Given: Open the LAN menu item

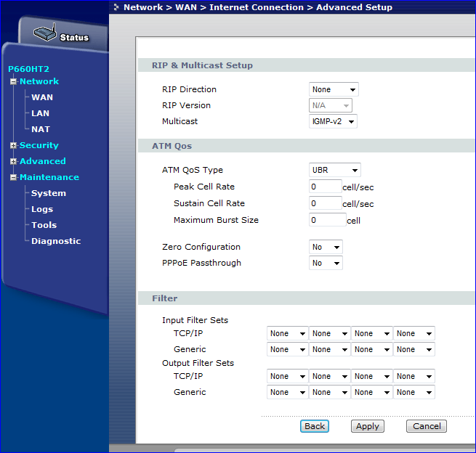Looking at the screenshot, I should coord(41,113).
